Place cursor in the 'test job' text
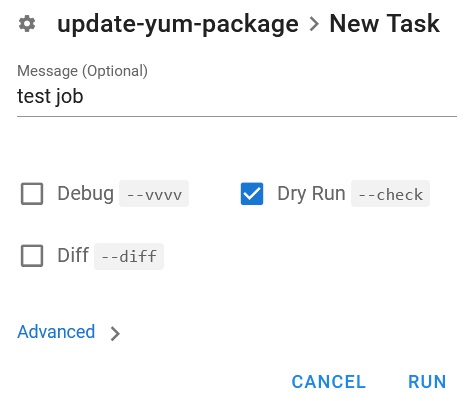Viewport: 470px width, 401px height. 50,96
